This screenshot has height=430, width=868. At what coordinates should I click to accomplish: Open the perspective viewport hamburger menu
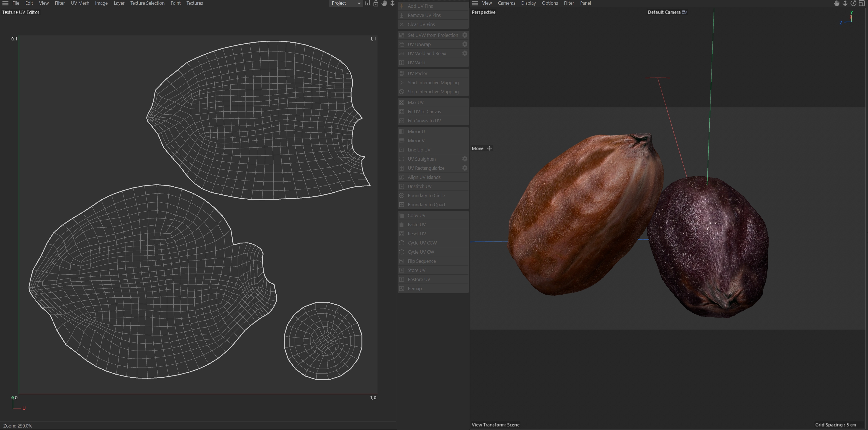(x=475, y=3)
